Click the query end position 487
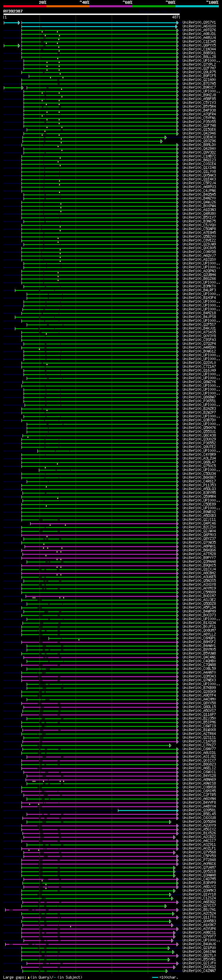The width and height of the screenshot is (222, 980). pyautogui.click(x=175, y=17)
